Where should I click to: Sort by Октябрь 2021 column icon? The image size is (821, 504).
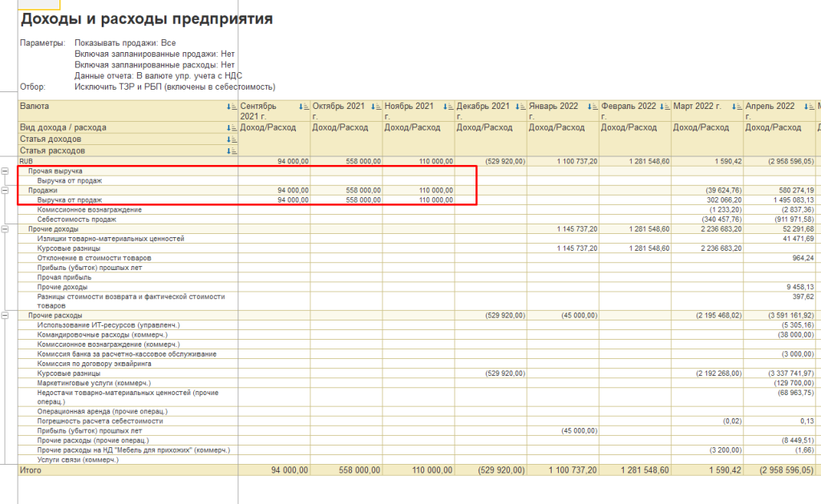(376, 107)
